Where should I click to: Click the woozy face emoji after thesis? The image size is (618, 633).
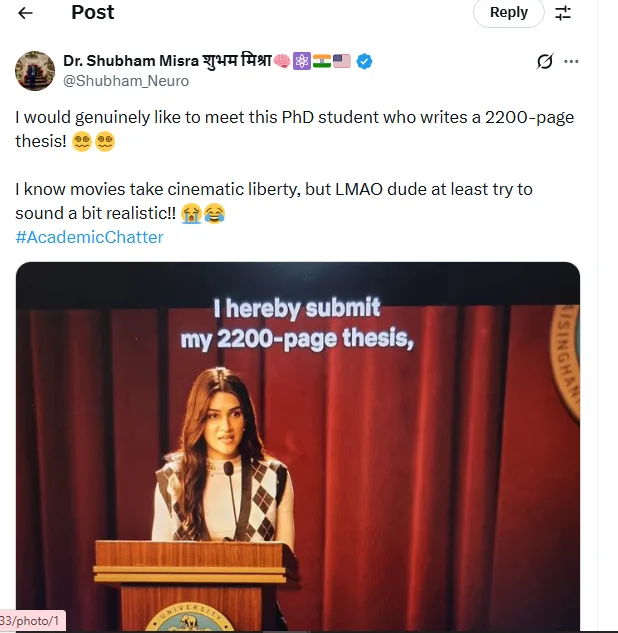(x=83, y=141)
